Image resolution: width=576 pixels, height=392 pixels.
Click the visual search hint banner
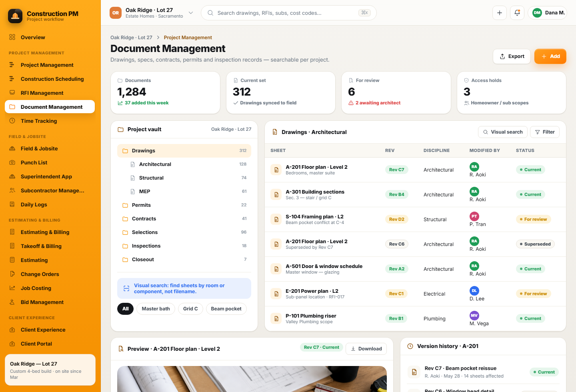184,288
